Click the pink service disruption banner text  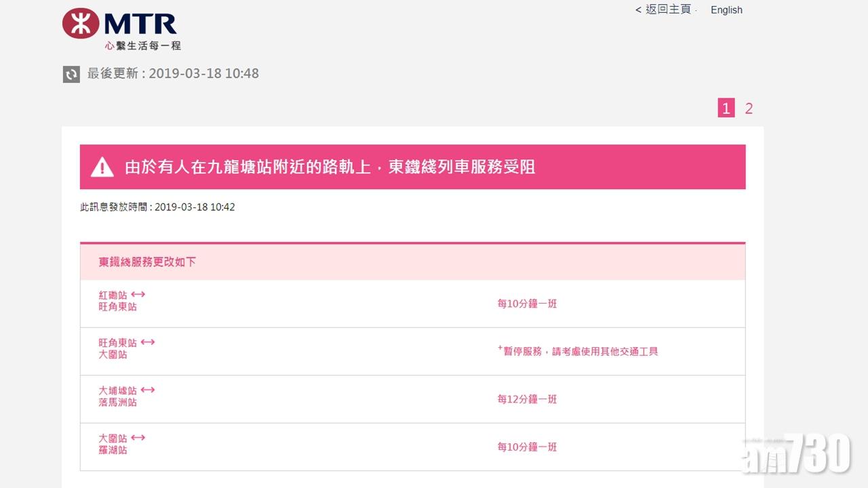pos(330,167)
